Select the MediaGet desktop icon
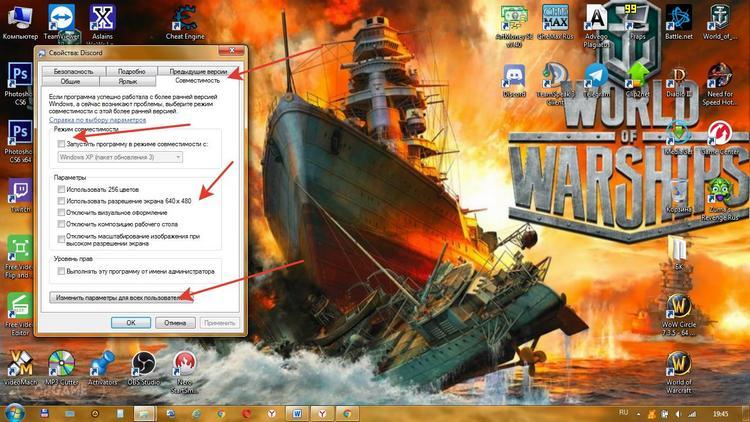 [x=678, y=138]
